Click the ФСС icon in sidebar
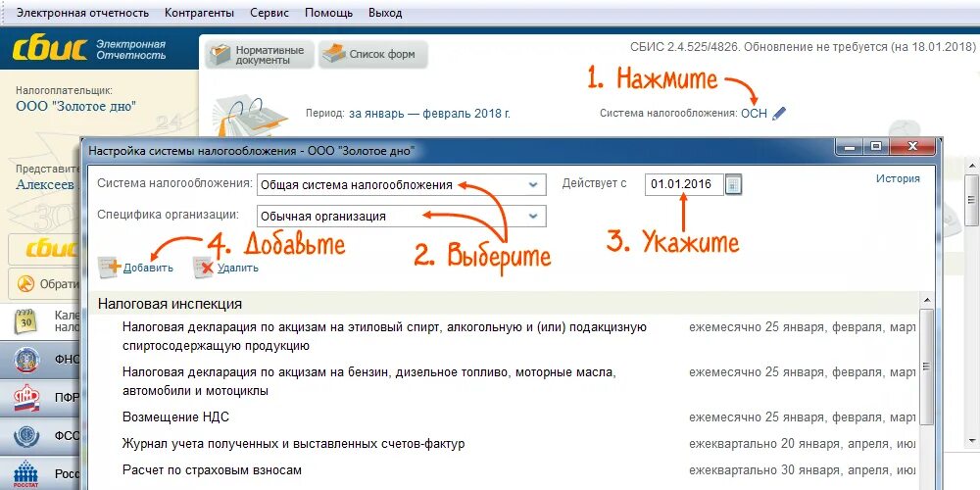Screen dimensions: 980x490 click(x=26, y=436)
